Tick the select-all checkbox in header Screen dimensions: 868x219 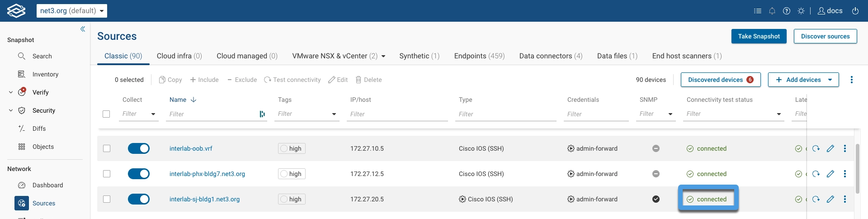tap(106, 114)
